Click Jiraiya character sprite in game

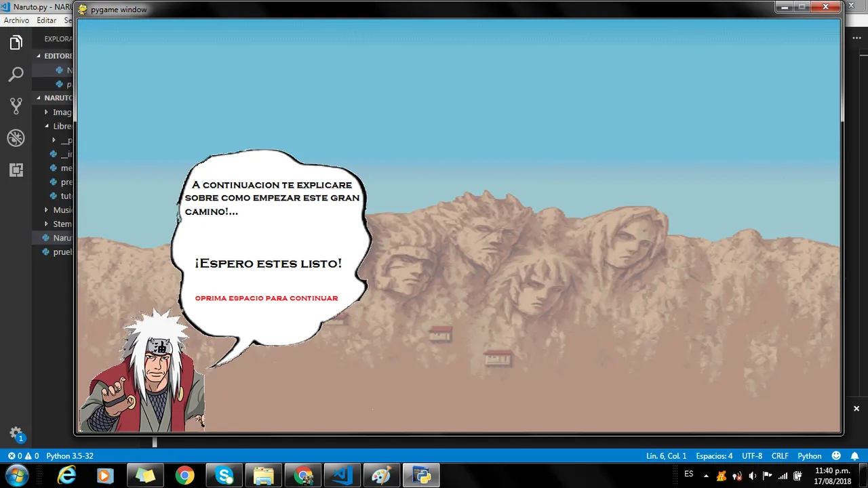point(144,371)
